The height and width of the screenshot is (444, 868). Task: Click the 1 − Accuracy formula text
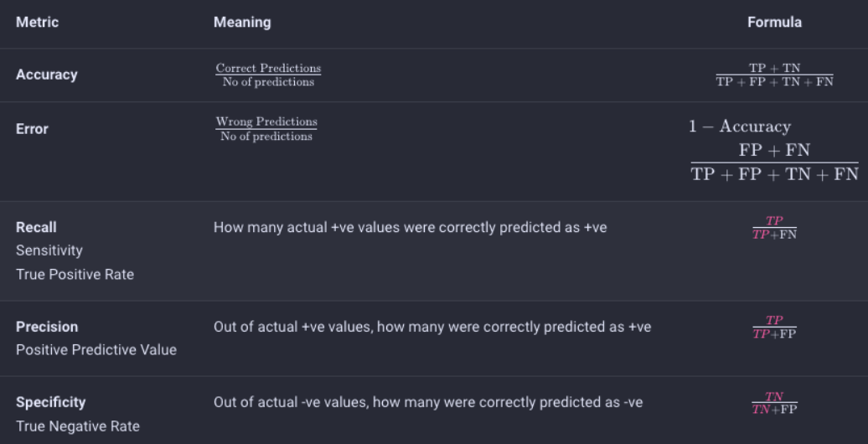[x=740, y=126]
